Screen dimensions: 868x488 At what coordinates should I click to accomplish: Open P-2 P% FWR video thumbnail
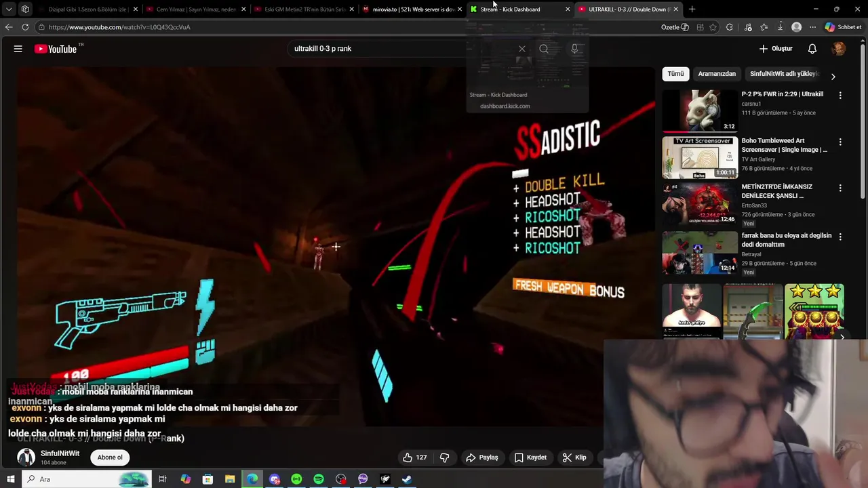699,110
